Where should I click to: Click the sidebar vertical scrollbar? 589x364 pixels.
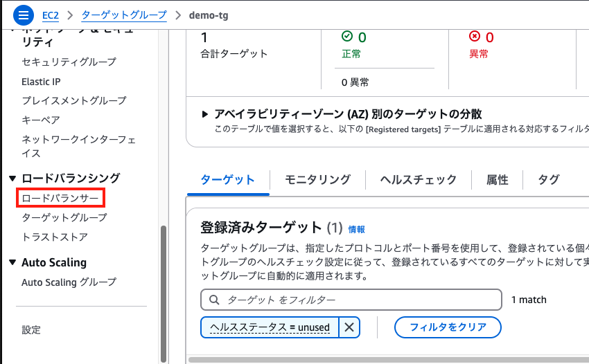point(164,293)
